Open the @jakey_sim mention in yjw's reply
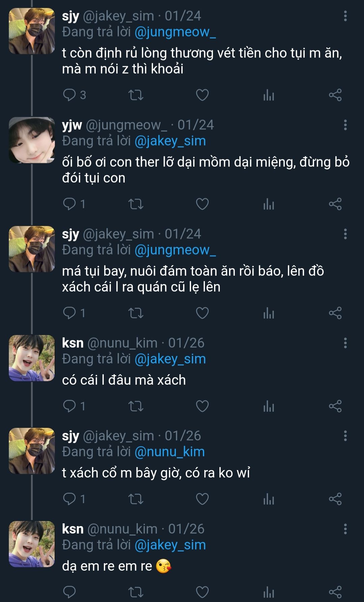Screen dimensions: 364x602 [170, 141]
